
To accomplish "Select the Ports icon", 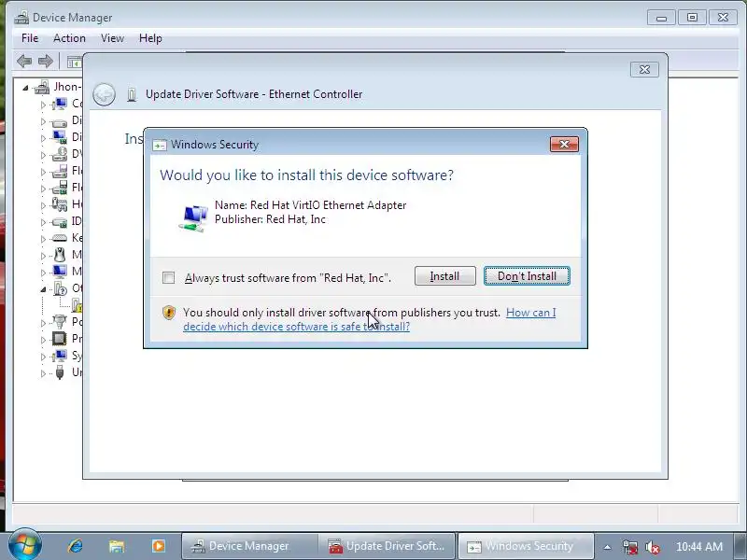I will pos(60,322).
